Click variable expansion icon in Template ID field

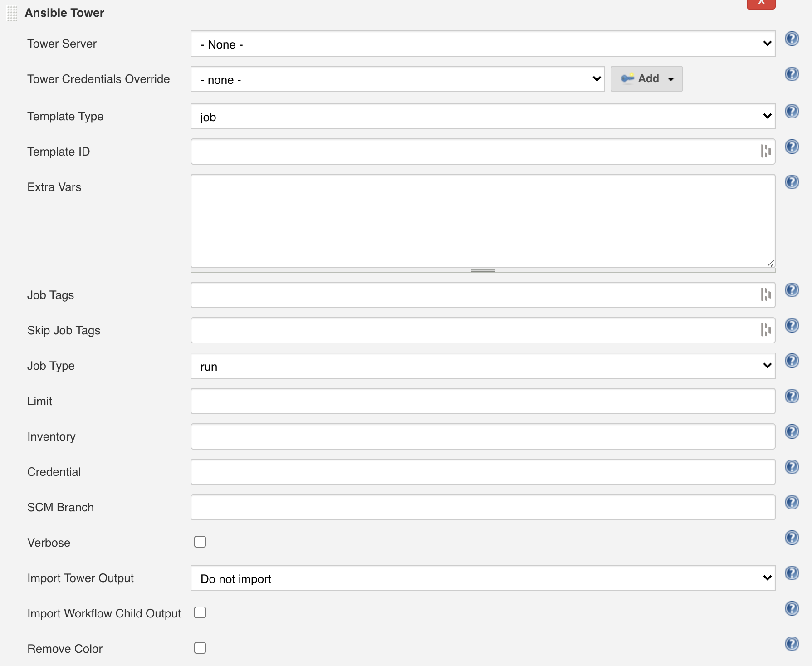[767, 152]
